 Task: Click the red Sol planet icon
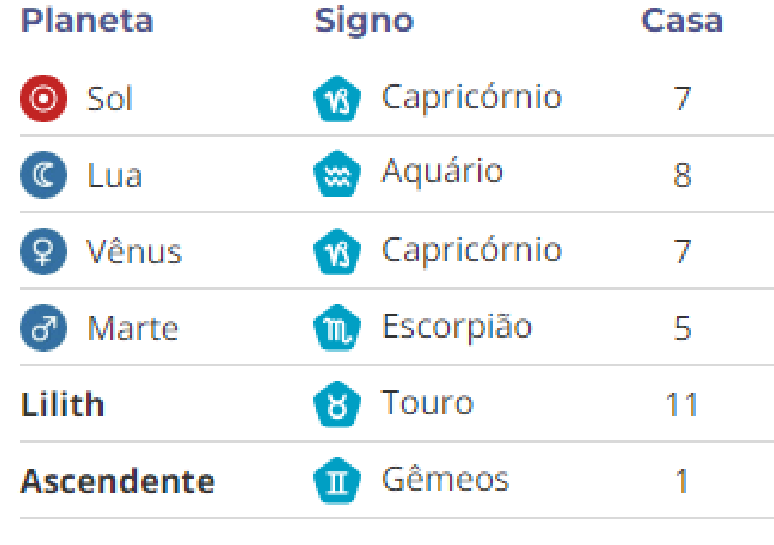tap(43, 99)
